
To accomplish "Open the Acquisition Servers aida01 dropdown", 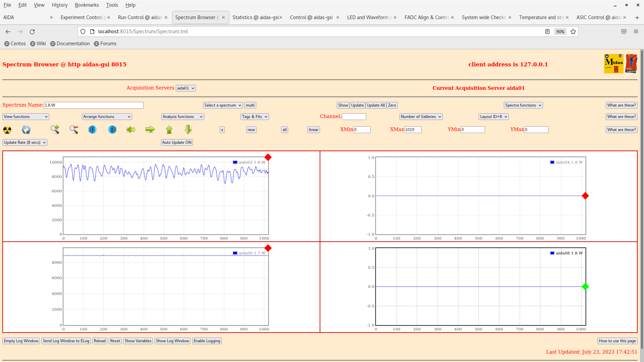I will (x=185, y=88).
